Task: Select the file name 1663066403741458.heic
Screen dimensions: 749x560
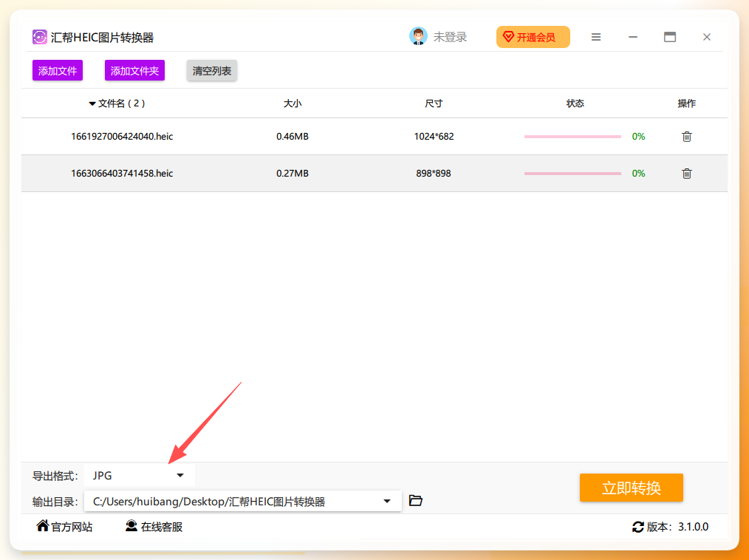Action: [x=122, y=174]
